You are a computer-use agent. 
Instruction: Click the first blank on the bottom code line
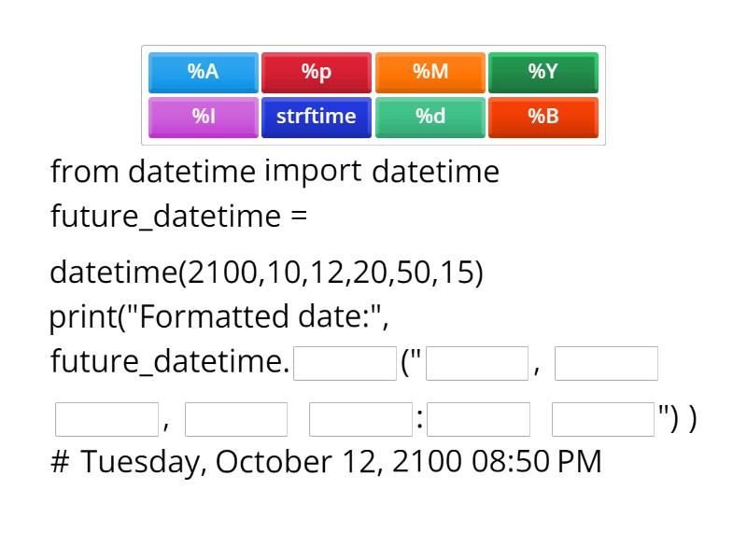(x=106, y=418)
